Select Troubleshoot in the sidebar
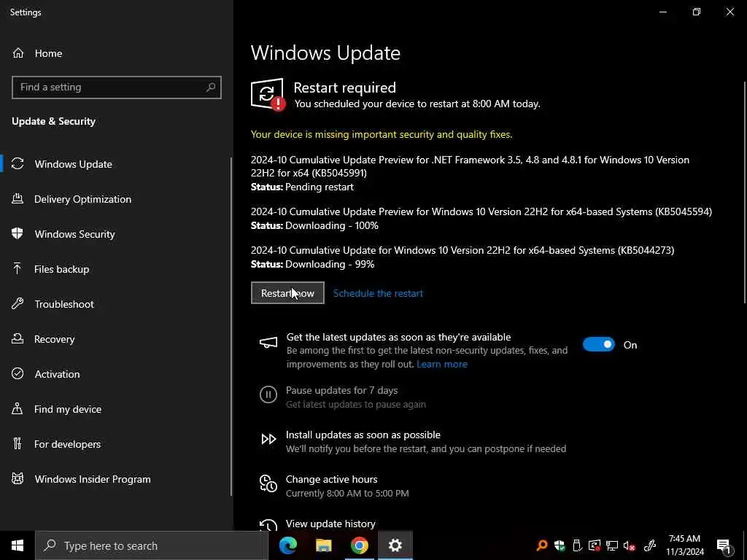The width and height of the screenshot is (747, 560). click(64, 304)
